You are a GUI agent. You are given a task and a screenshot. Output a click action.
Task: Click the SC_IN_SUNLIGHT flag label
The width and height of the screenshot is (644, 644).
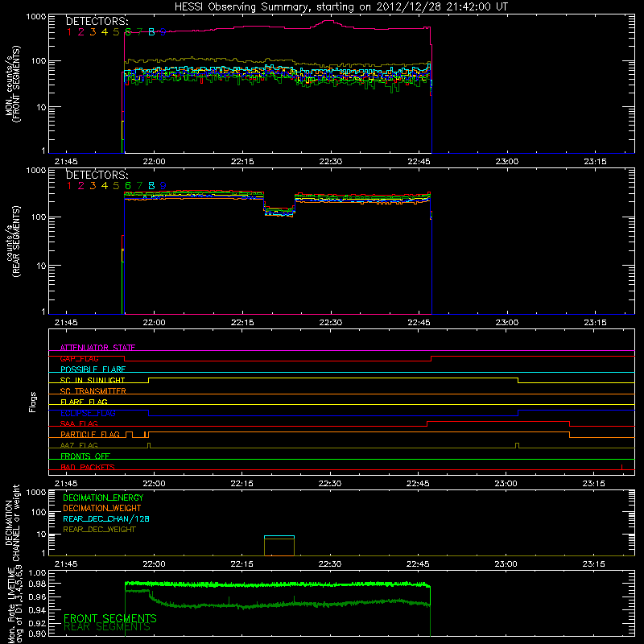[x=93, y=380]
